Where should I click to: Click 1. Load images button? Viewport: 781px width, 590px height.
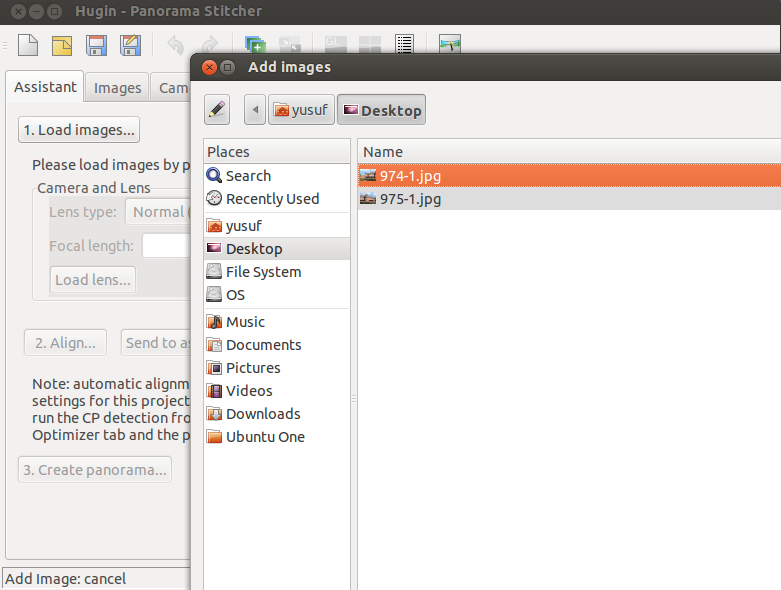click(x=79, y=130)
